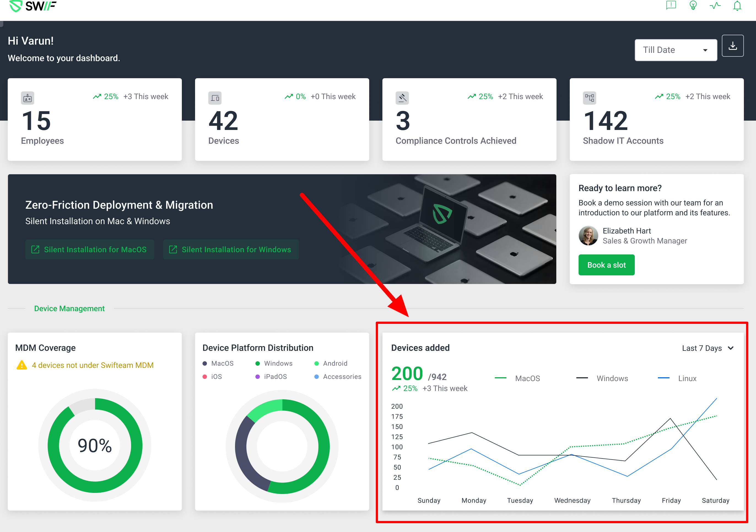The image size is (756, 532).
Task: Click the Swif logo
Action: (x=33, y=6)
